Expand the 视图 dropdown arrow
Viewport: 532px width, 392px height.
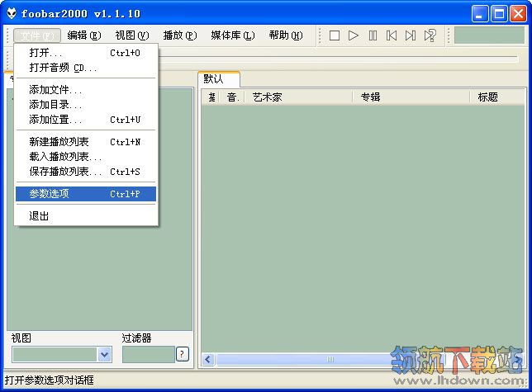[x=104, y=354]
